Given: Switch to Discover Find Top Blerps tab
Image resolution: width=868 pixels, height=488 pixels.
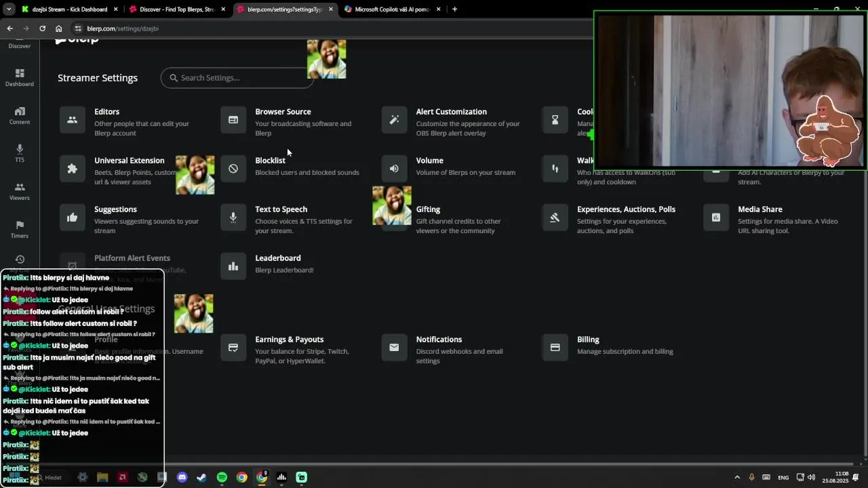Looking at the screenshot, I should [x=178, y=9].
